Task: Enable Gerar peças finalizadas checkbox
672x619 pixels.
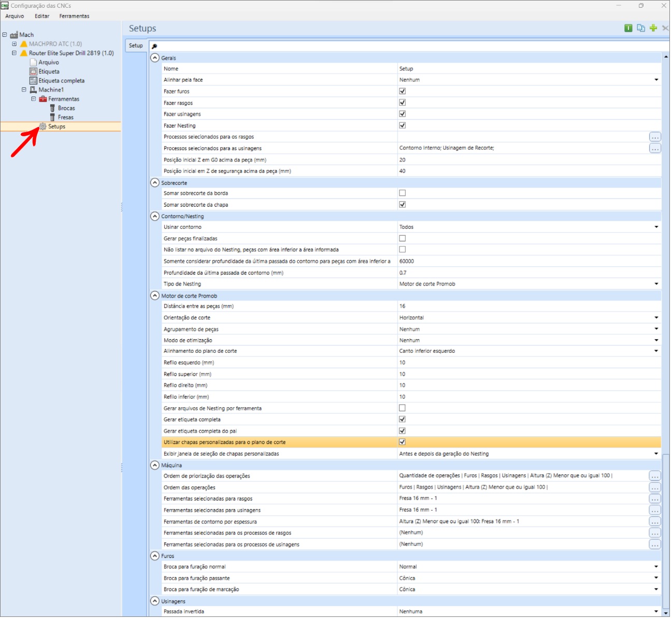Action: tap(402, 238)
